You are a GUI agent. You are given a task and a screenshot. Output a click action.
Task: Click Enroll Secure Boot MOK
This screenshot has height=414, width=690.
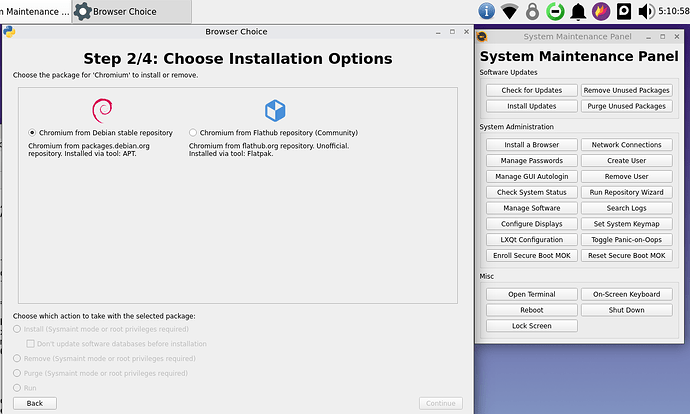coord(532,256)
